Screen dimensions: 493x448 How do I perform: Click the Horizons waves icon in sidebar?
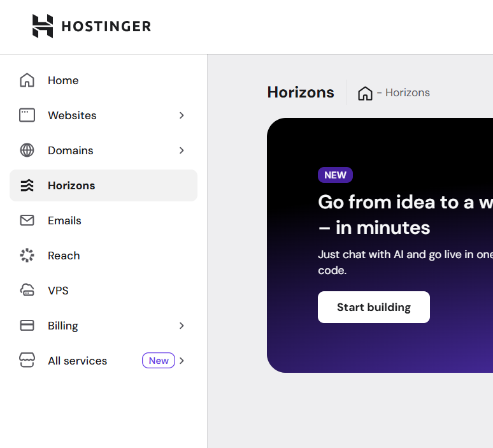[27, 185]
